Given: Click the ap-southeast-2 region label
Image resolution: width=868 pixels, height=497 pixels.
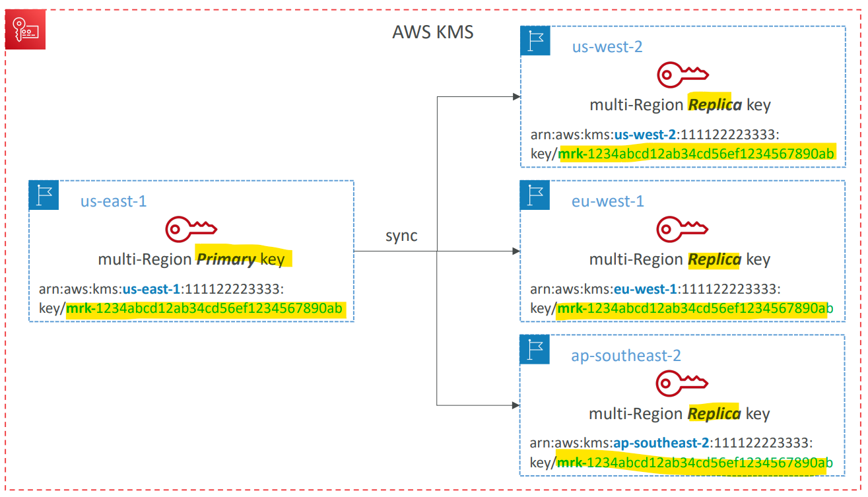Looking at the screenshot, I should (626, 356).
